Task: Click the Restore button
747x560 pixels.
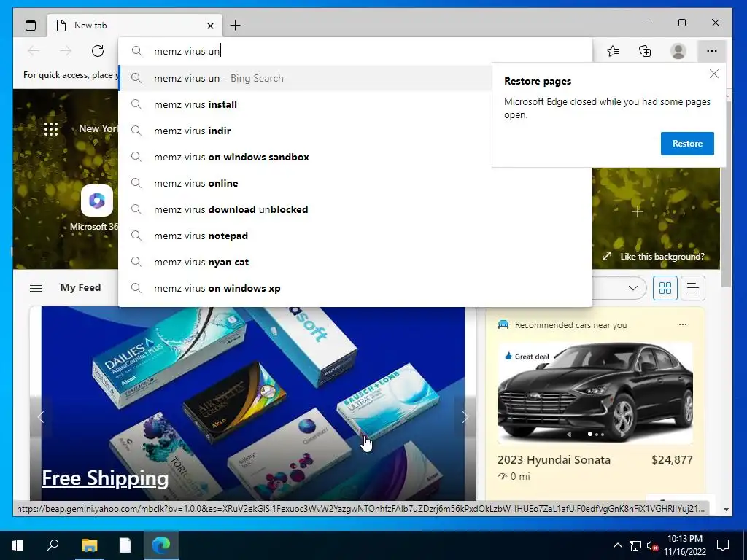Action: point(687,144)
